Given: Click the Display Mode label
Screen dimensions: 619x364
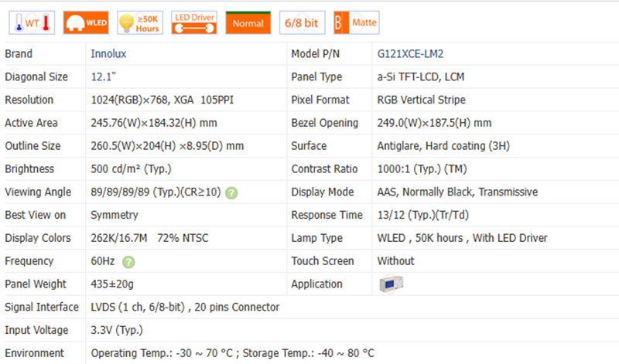Looking at the screenshot, I should 323,192.
